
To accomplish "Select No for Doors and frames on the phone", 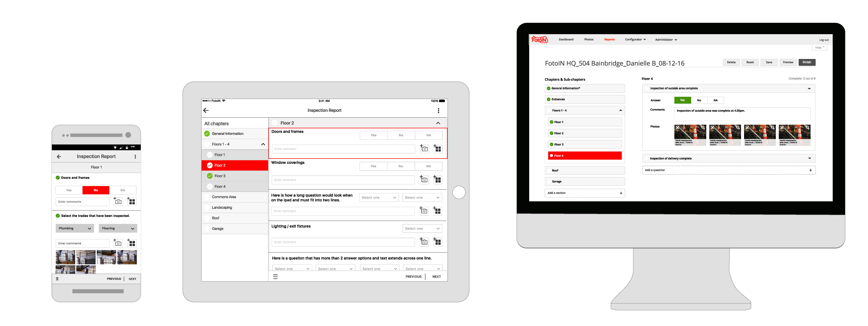I will click(96, 190).
